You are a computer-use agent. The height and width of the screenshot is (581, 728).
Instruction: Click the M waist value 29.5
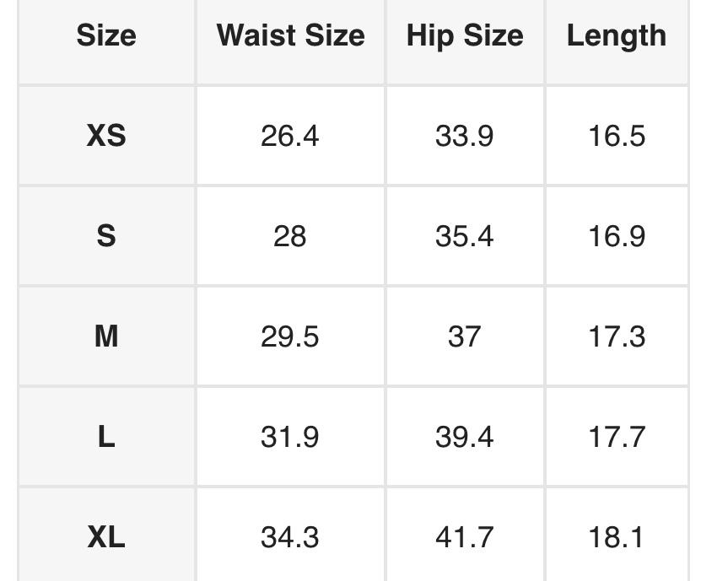[290, 336]
